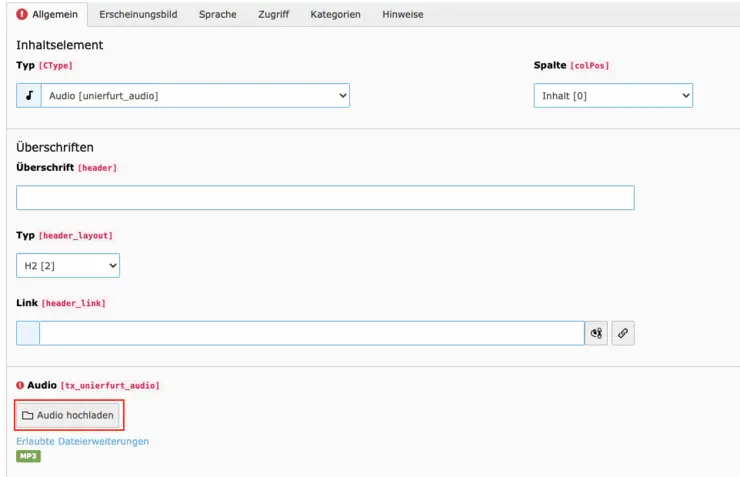Expand the Spalte column position dropdown
740x477 pixels.
(613, 96)
